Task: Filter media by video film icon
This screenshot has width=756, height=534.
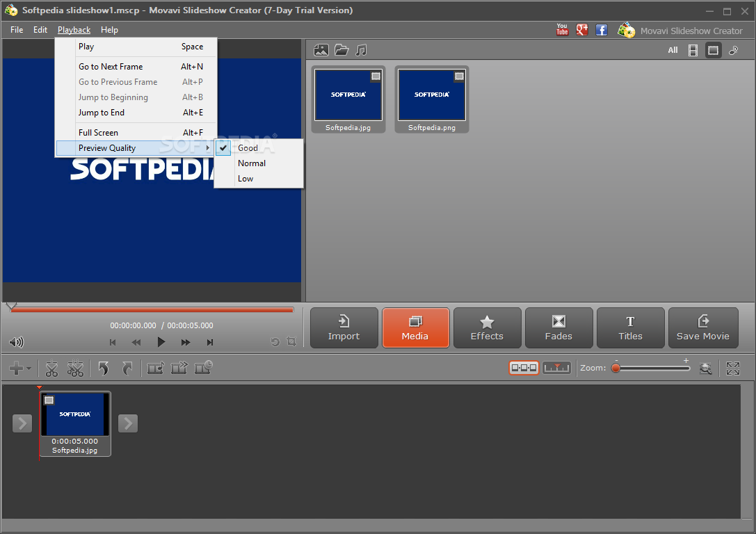Action: [x=693, y=50]
